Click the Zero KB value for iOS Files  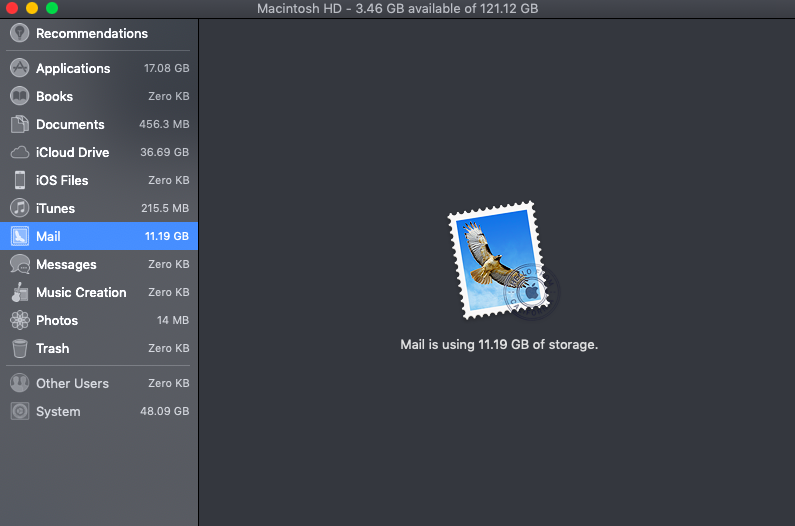click(x=169, y=180)
